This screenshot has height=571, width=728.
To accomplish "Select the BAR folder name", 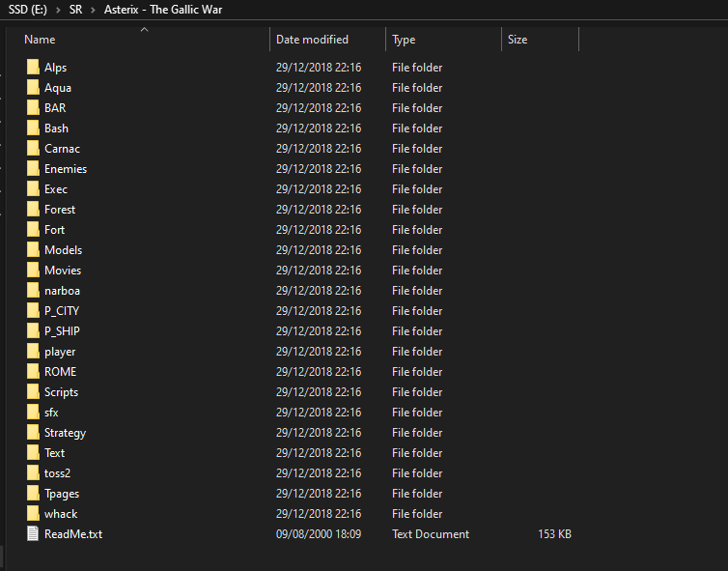I will [x=55, y=108].
